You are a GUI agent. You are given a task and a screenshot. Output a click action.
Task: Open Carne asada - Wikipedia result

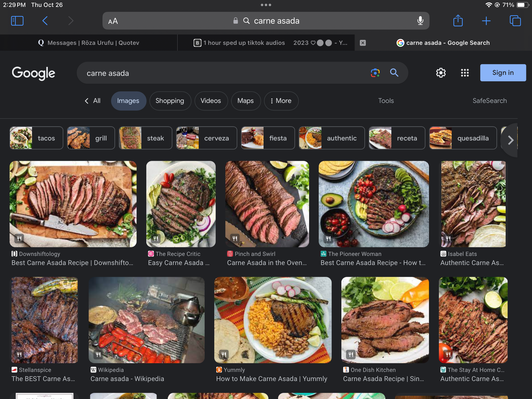(x=127, y=379)
